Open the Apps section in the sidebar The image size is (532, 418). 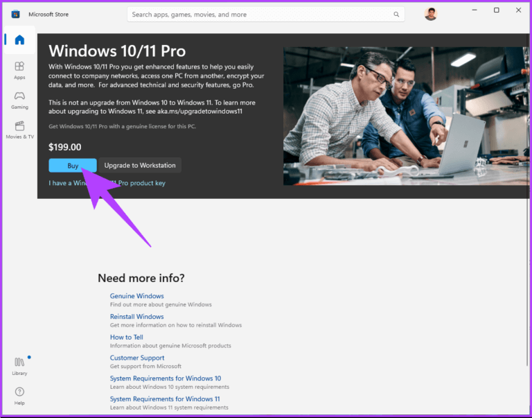19,70
